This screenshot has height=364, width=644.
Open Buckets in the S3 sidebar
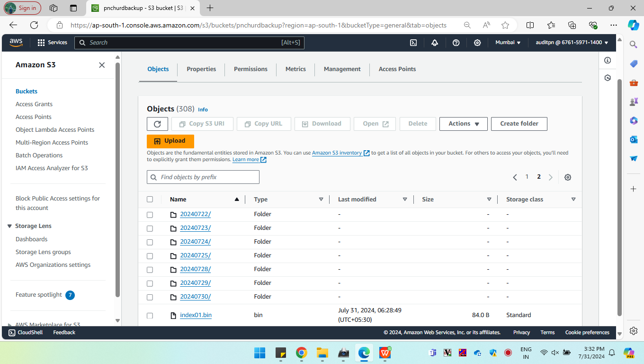tap(27, 91)
